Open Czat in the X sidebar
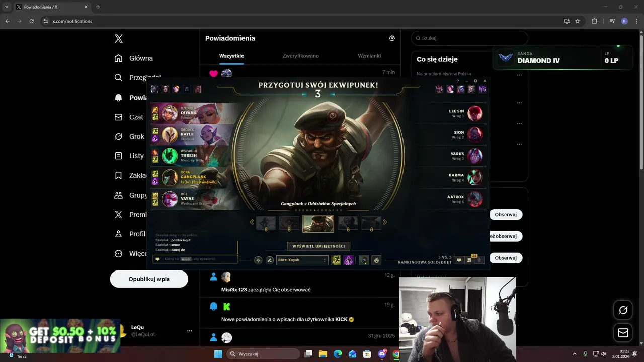Screen dimensions: 644x362 129,117
